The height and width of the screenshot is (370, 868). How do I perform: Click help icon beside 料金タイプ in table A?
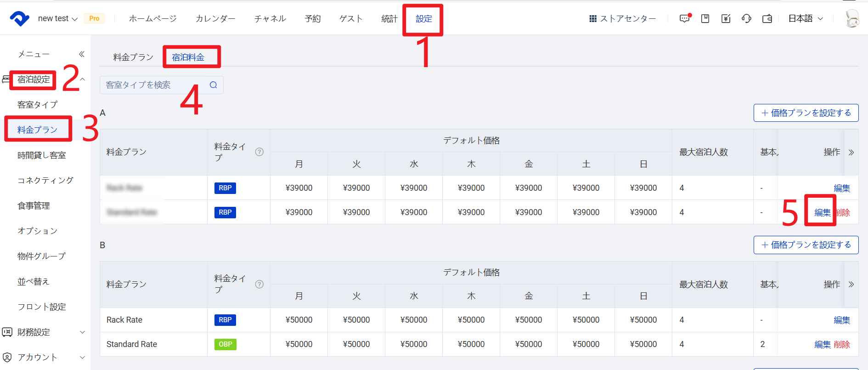[x=259, y=152]
